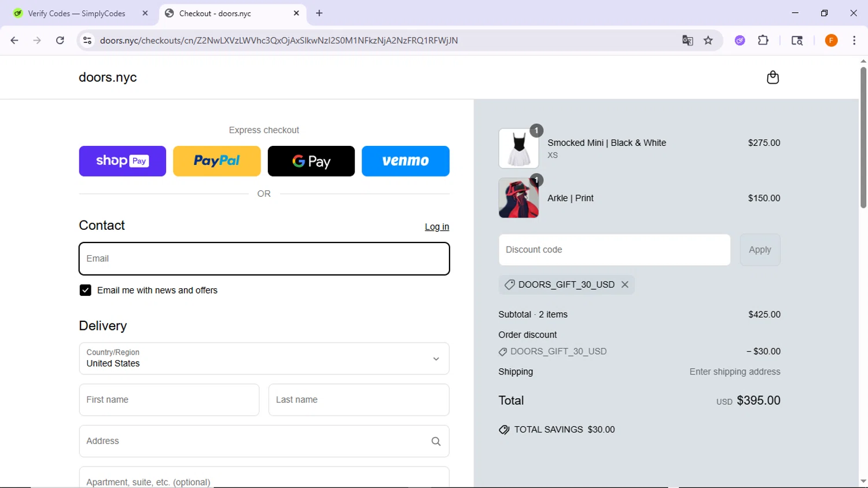
Task: Focus the Last name field
Action: [x=359, y=400]
